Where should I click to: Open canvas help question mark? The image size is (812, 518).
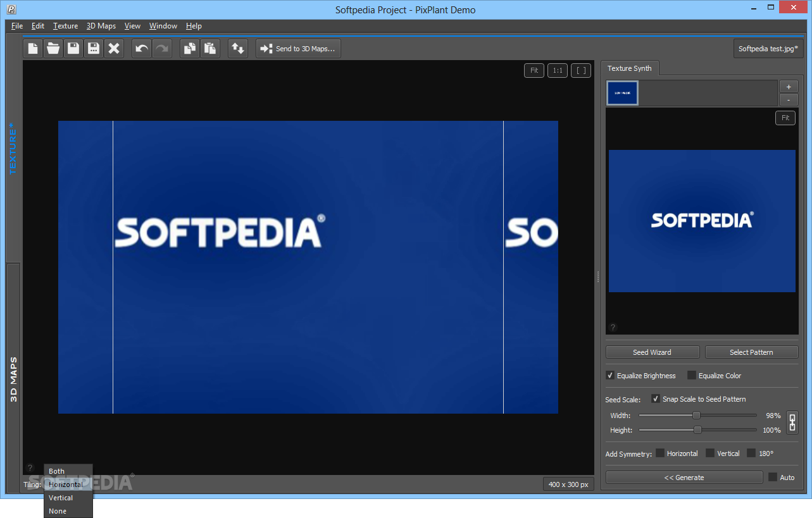click(x=30, y=468)
